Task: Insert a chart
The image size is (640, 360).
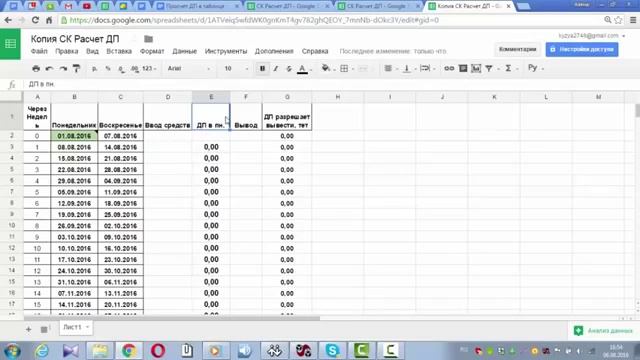Action: (476, 69)
